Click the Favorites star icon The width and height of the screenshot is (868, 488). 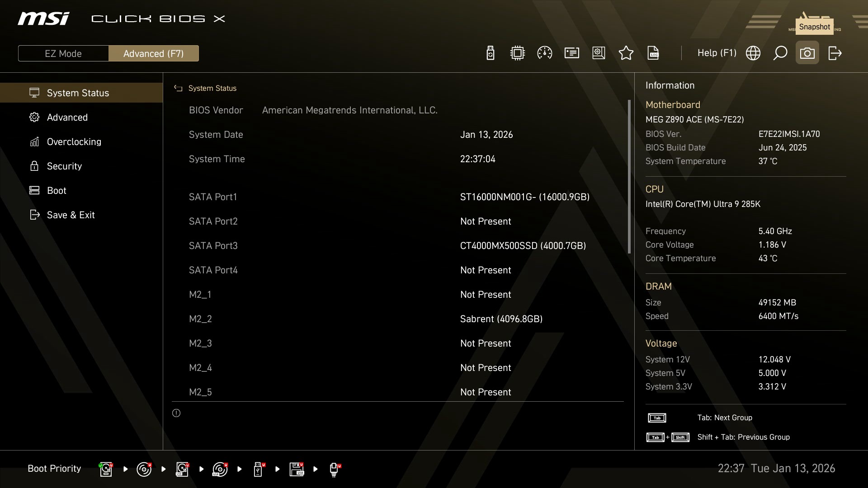(x=626, y=53)
